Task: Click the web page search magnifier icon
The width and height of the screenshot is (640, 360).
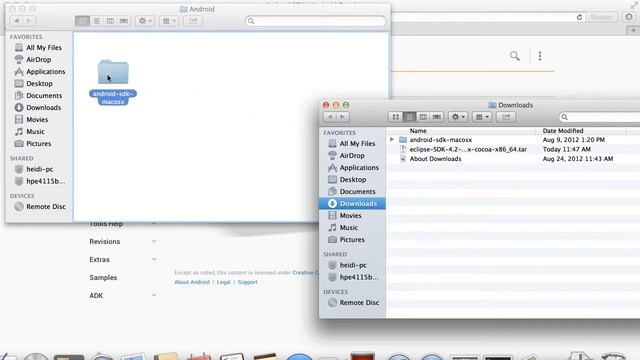Action: click(x=515, y=56)
